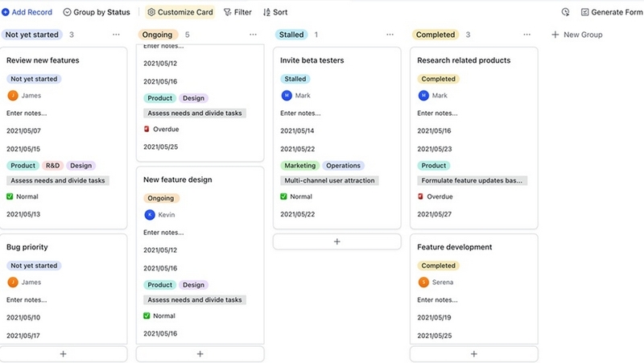644x363 pixels.
Task: Toggle Normal checkbox on New feature design card
Action: pyautogui.click(x=147, y=316)
